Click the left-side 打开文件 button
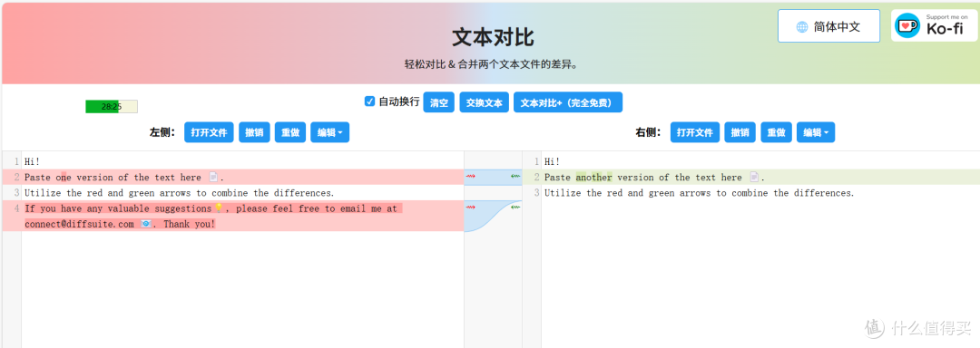 [209, 132]
